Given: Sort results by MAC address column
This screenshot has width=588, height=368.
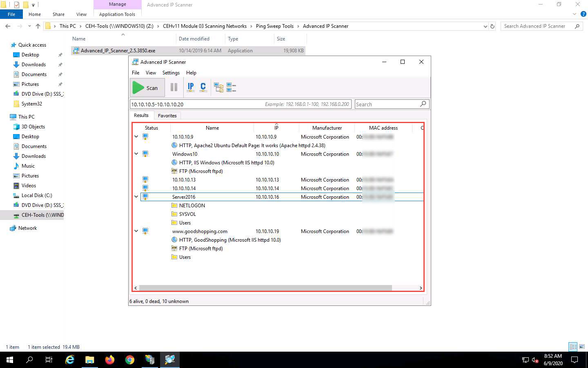Looking at the screenshot, I should point(383,128).
